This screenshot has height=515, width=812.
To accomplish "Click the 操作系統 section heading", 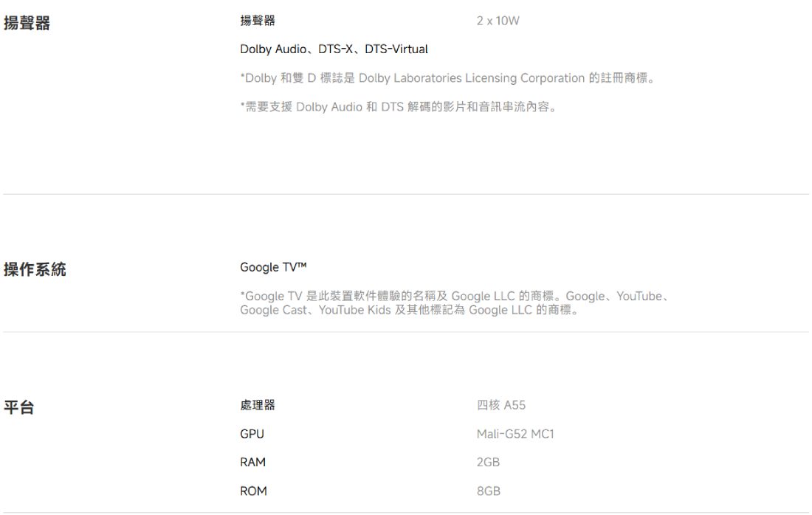I will coord(35,270).
